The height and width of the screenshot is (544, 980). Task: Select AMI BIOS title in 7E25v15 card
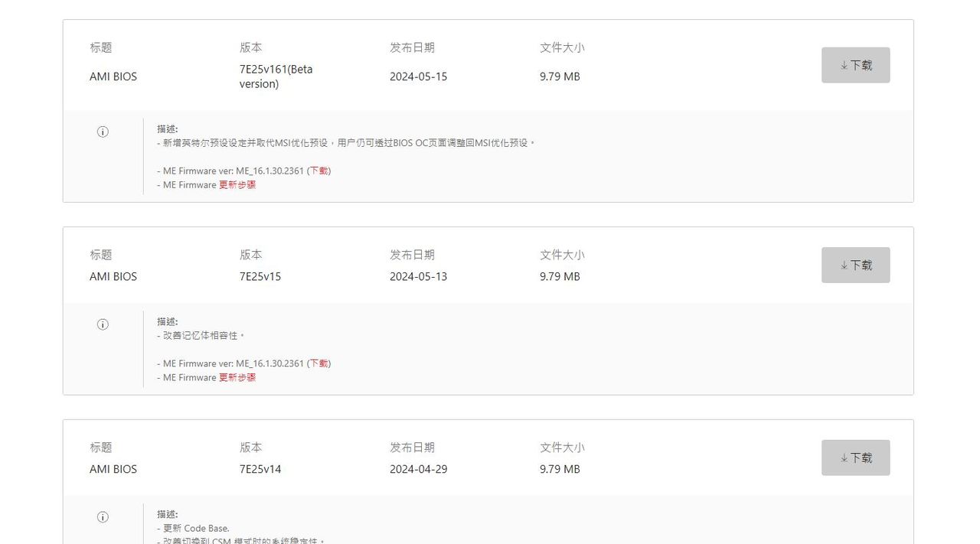click(x=113, y=276)
